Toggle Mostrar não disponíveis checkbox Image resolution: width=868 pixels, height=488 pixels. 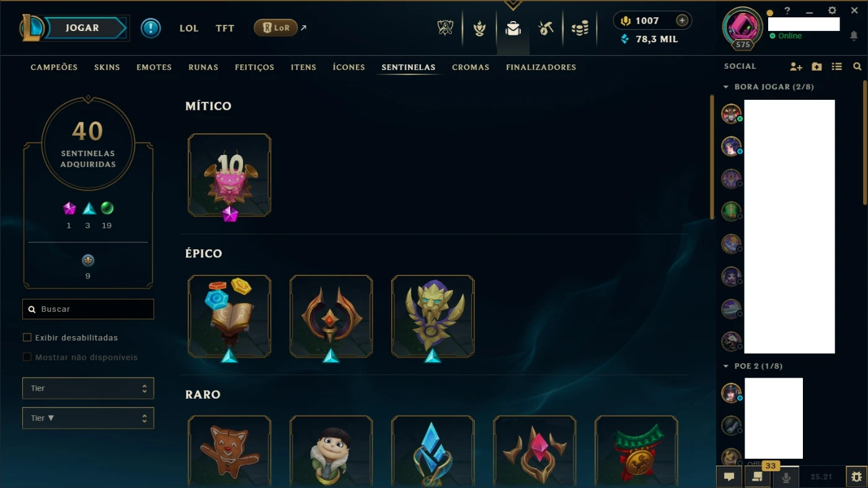tap(27, 357)
